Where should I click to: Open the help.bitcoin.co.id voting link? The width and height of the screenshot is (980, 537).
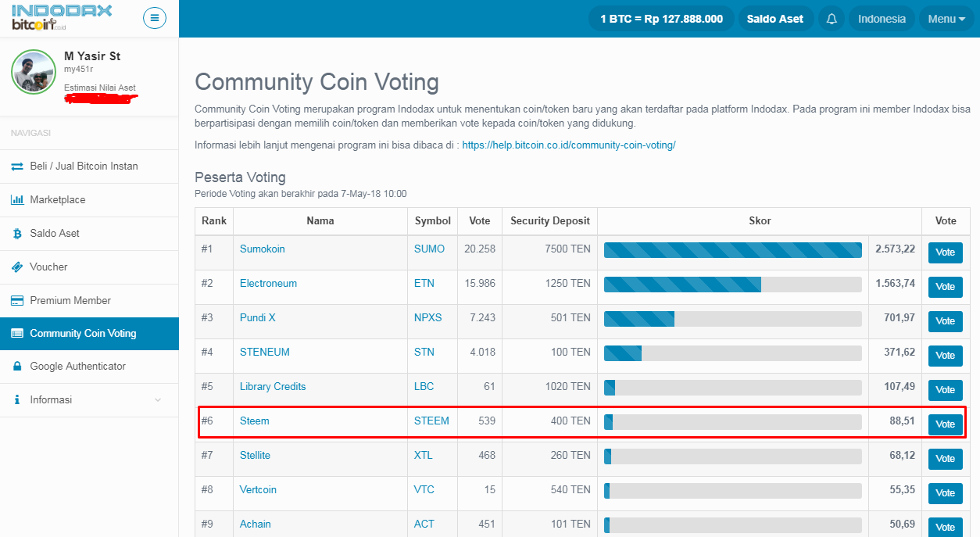click(568, 145)
